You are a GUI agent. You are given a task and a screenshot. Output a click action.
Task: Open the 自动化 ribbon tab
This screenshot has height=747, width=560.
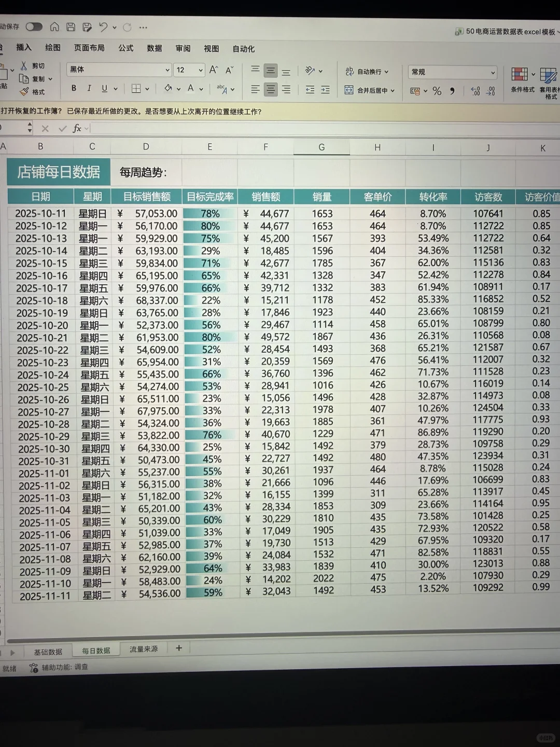(x=244, y=49)
